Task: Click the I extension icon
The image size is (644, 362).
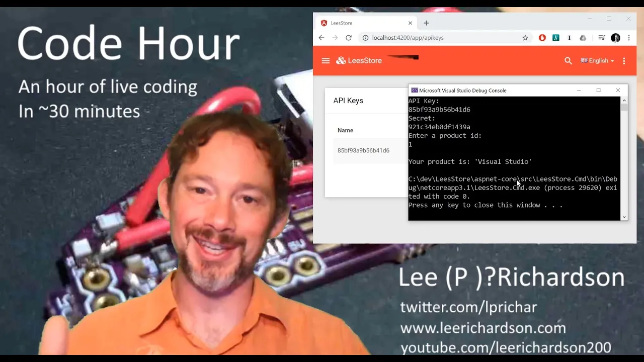Action: pos(569,38)
